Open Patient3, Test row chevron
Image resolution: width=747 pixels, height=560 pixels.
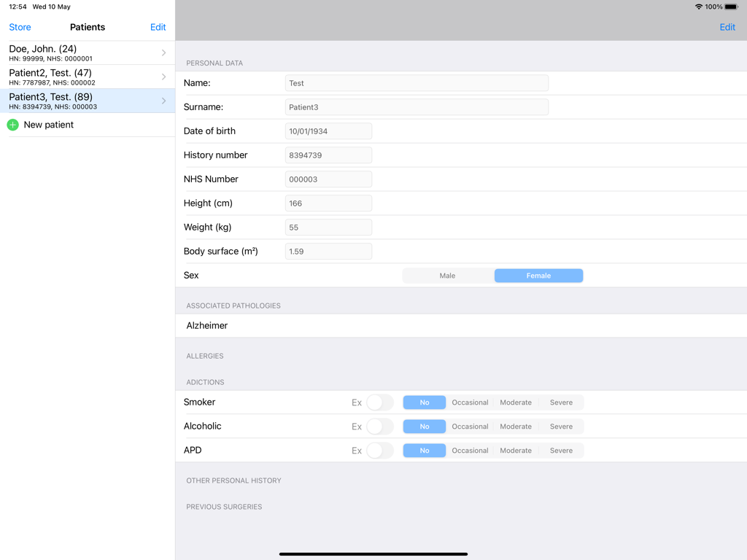coord(164,101)
